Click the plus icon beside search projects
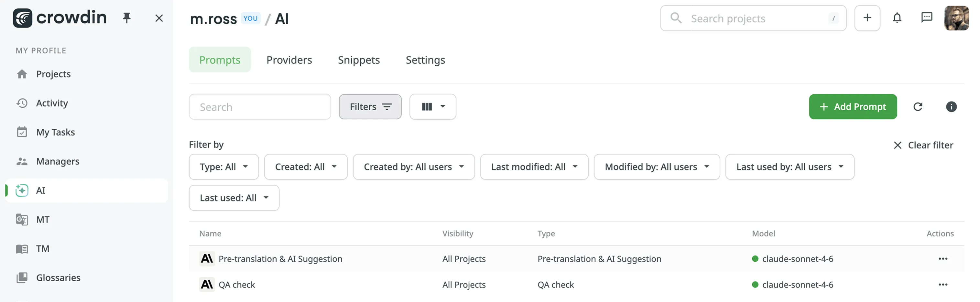980x302 pixels. point(867,18)
